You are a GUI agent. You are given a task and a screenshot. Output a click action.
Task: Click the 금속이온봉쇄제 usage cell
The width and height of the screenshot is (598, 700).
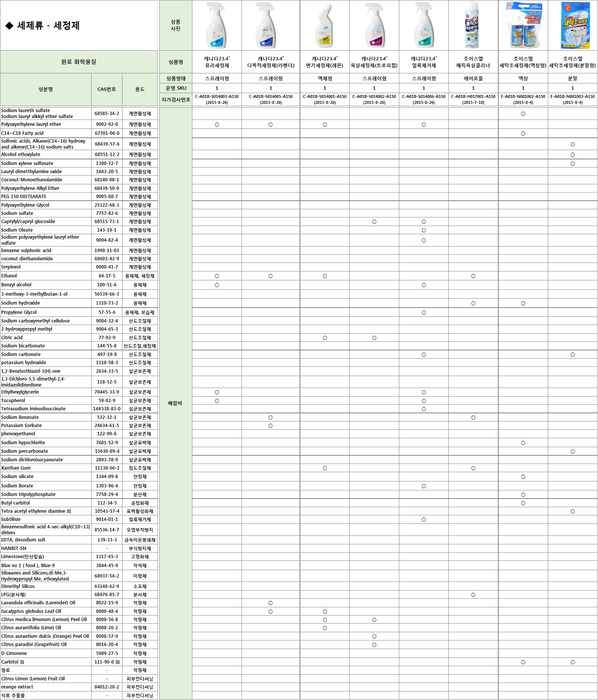[x=140, y=540]
